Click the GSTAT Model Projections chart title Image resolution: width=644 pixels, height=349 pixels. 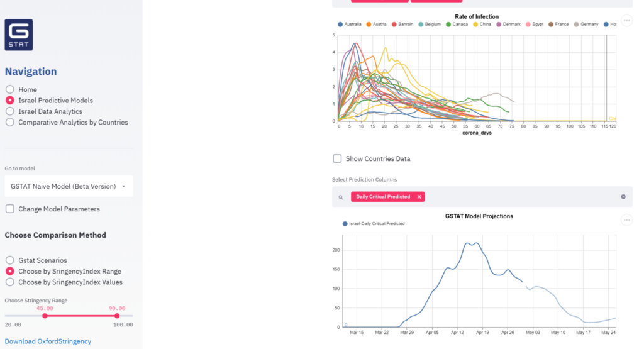(479, 216)
